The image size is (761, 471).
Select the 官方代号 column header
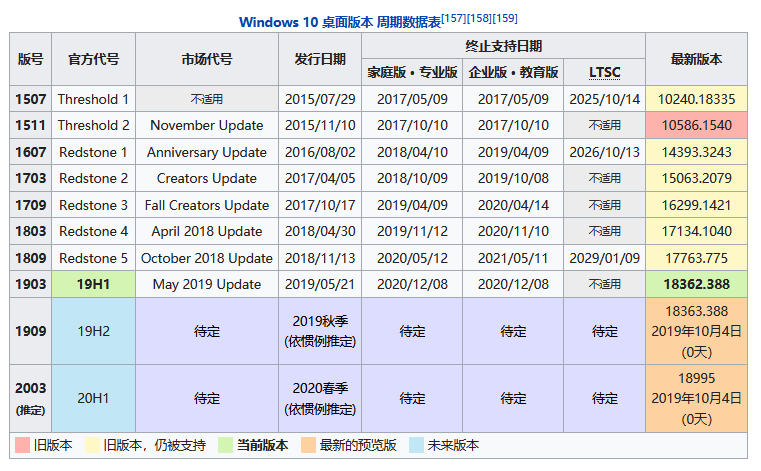(93, 59)
